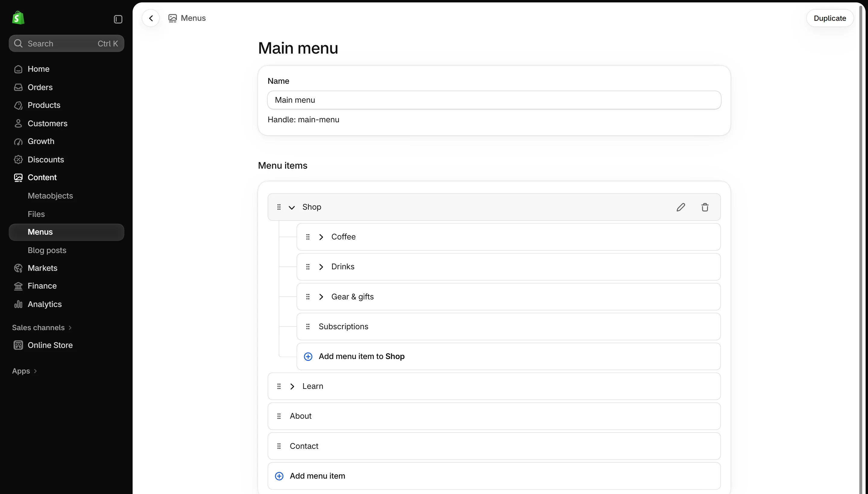Click the Orders inbox icon
868x494 pixels.
pyautogui.click(x=18, y=87)
